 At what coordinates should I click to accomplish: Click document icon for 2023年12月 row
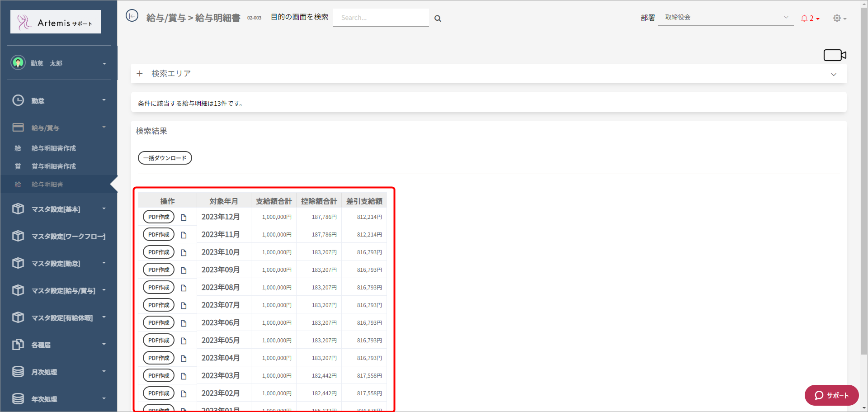coord(184,218)
